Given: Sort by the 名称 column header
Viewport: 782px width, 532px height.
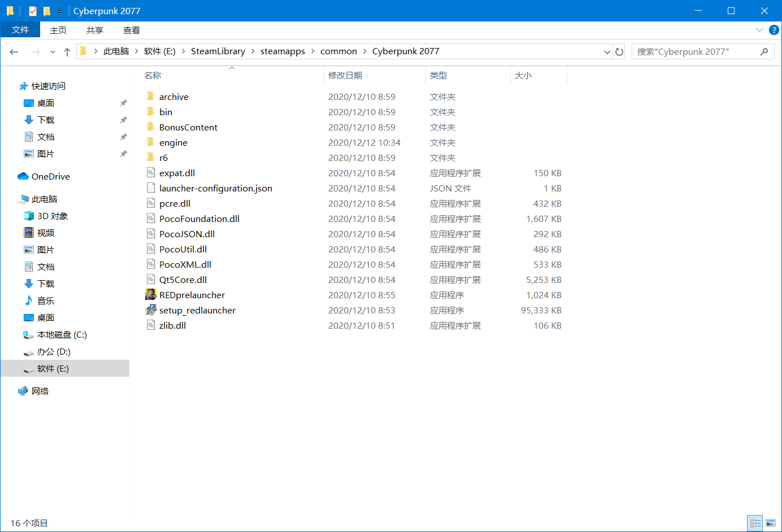Looking at the screenshot, I should click(153, 76).
